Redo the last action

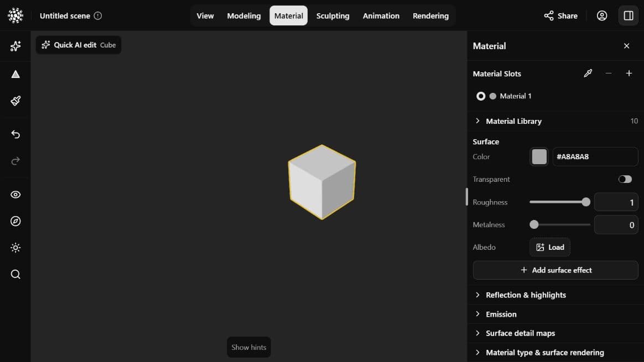point(15,161)
